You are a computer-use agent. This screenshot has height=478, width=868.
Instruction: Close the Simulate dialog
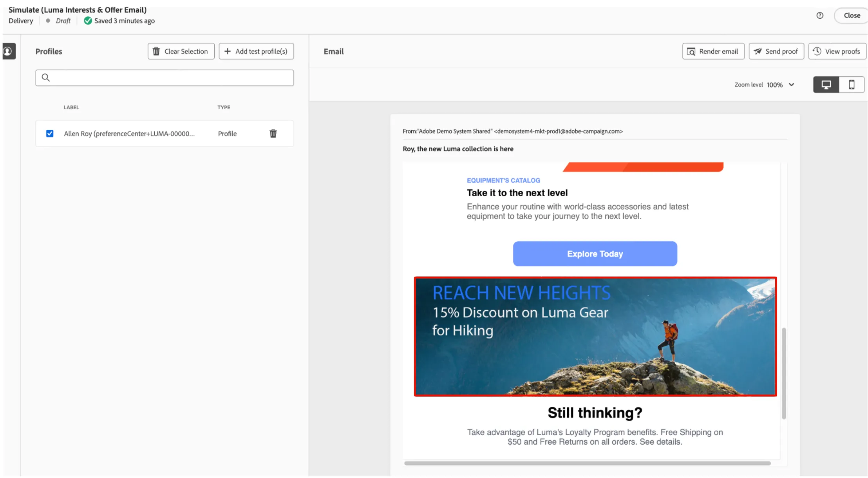pos(852,15)
